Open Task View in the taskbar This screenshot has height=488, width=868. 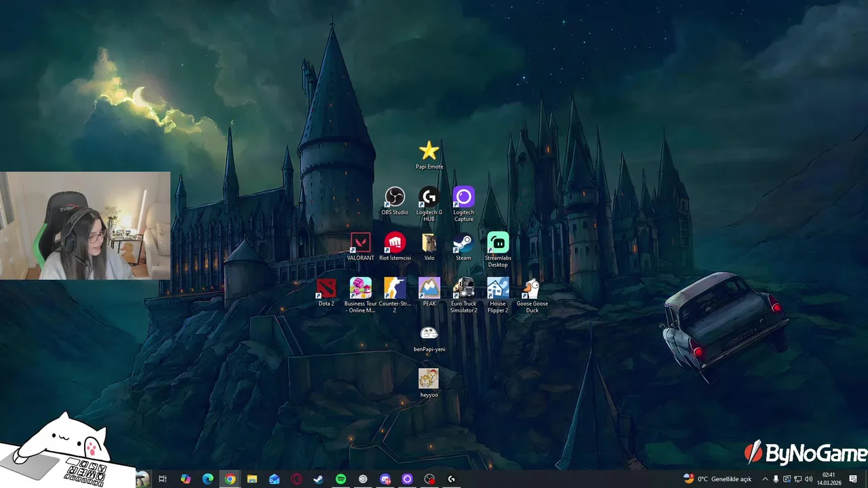[x=163, y=479]
